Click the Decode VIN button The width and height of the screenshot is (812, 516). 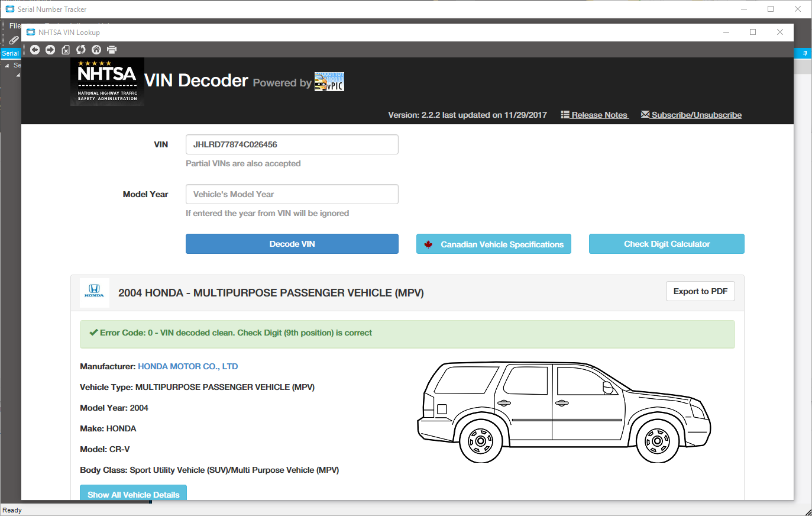pyautogui.click(x=292, y=244)
